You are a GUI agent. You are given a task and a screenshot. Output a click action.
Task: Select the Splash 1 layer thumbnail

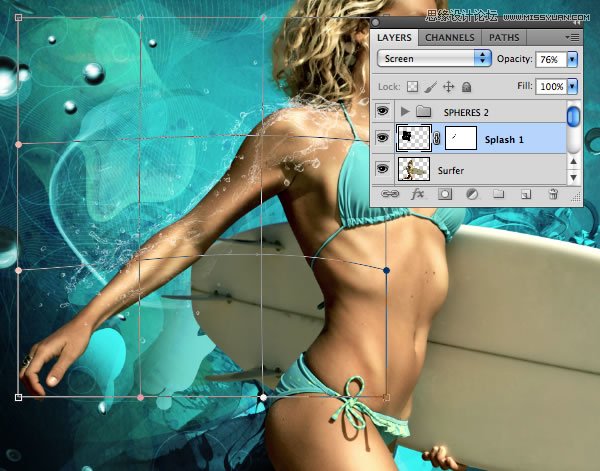coord(414,138)
